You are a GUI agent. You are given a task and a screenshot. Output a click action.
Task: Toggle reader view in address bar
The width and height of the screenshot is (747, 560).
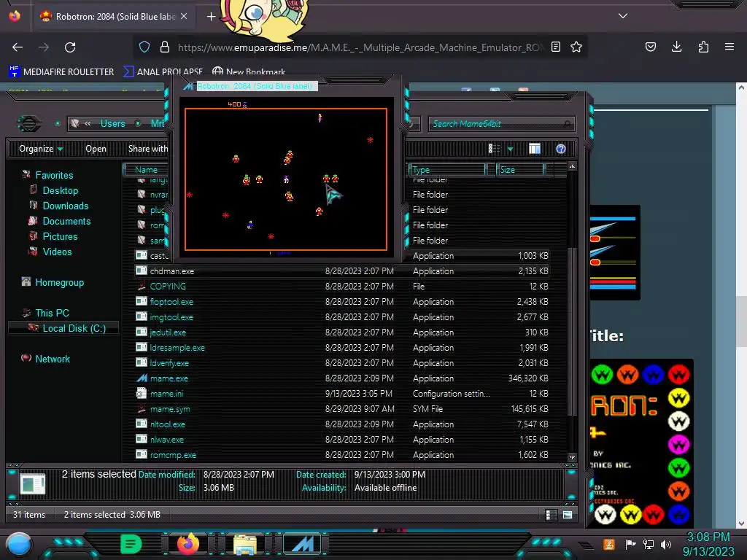[555, 47]
